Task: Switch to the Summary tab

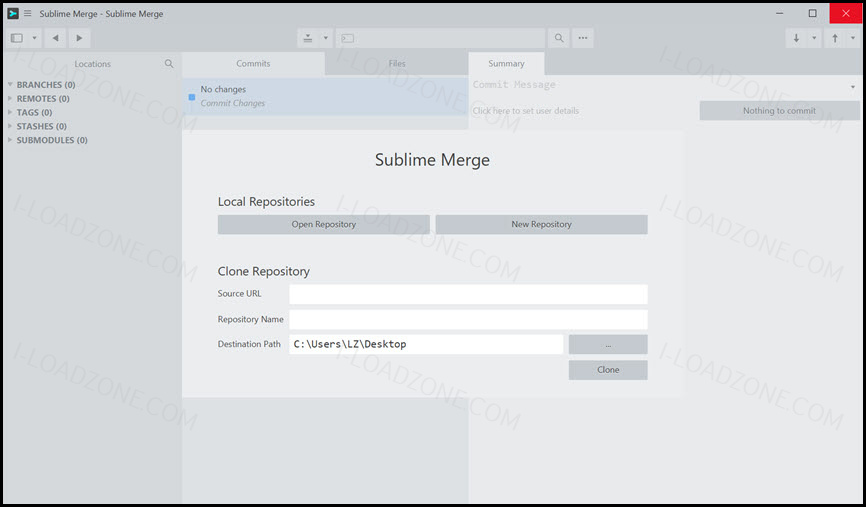Action: pyautogui.click(x=506, y=64)
